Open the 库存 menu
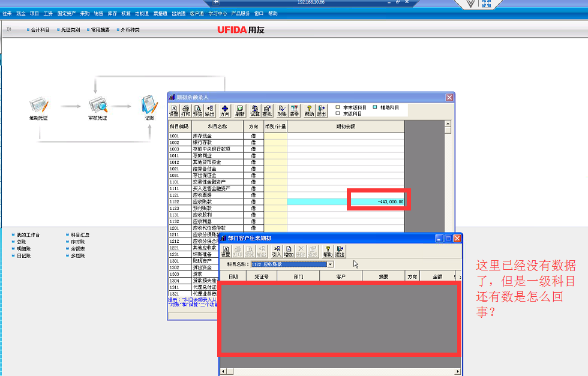588x376 pixels. click(x=112, y=13)
